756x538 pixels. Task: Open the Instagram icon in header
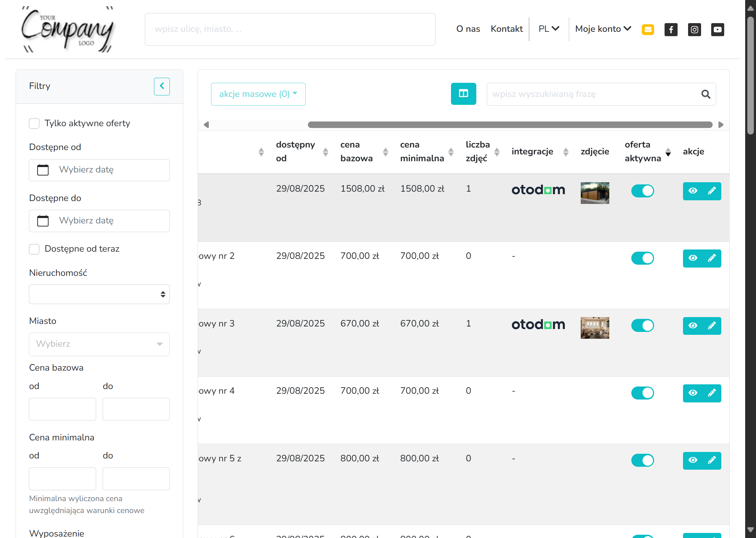pyautogui.click(x=694, y=29)
